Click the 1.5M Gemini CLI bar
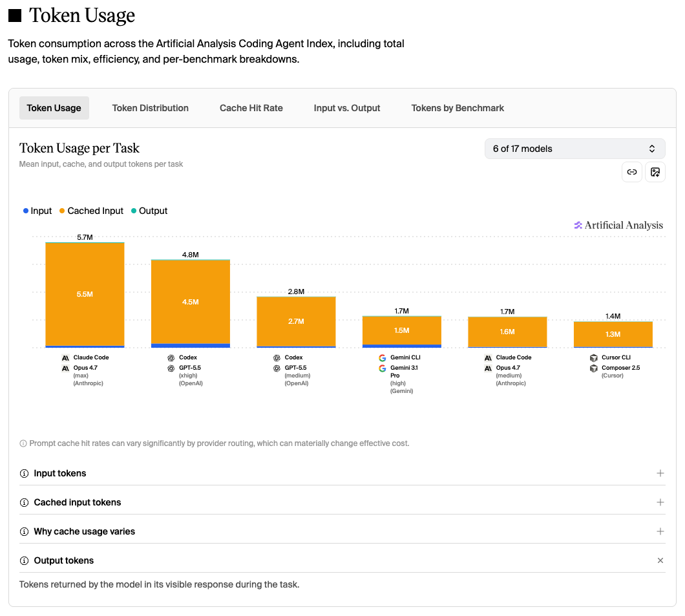Screen dimensions: 685x616 pyautogui.click(x=402, y=330)
